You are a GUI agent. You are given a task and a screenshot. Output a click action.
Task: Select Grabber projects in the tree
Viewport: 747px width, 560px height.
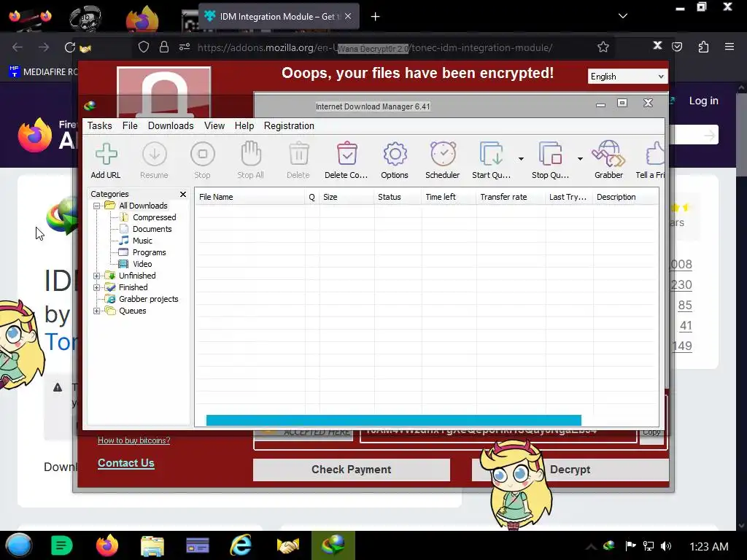(x=148, y=299)
